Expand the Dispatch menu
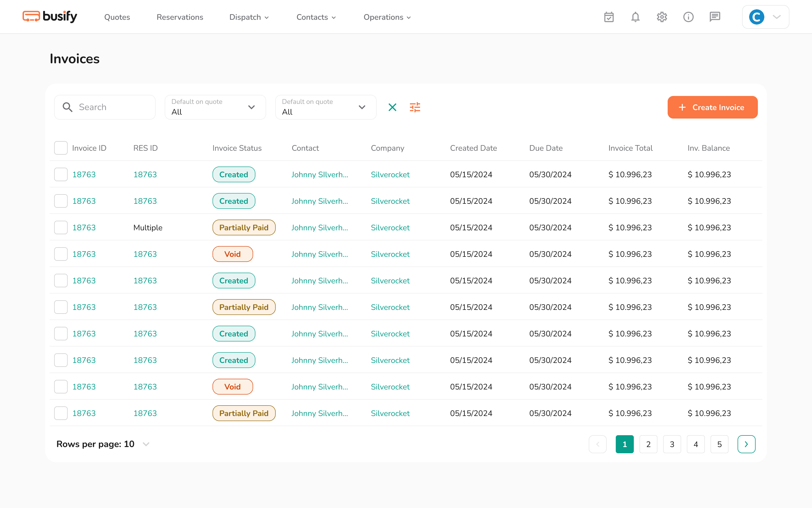Image resolution: width=812 pixels, height=508 pixels. pyautogui.click(x=249, y=17)
